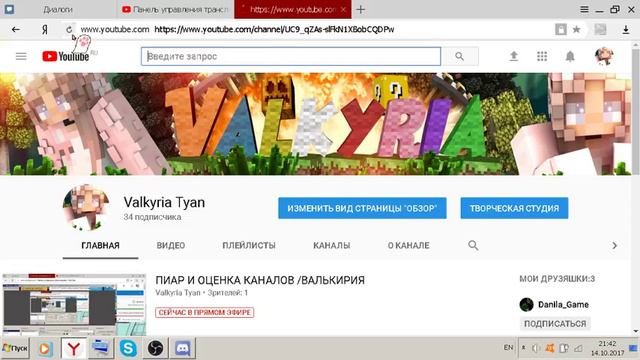Open Skype from taskbar
Image resolution: width=640 pixels, height=360 pixels.
coord(128,348)
